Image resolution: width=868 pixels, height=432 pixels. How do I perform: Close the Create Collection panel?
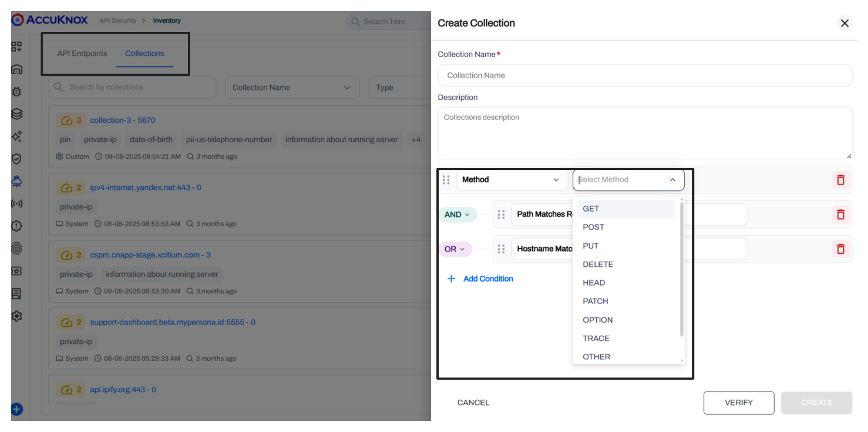pyautogui.click(x=844, y=23)
